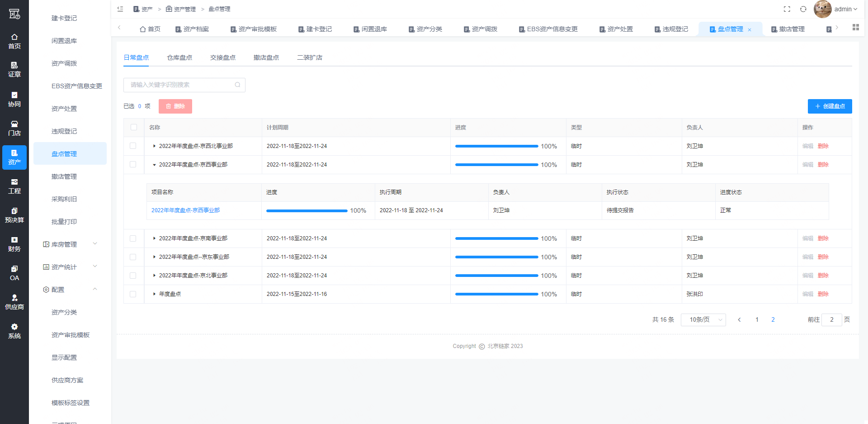Screen dimensions: 868x424
Task: Open the 资产档案 page tab
Action: (192, 29)
